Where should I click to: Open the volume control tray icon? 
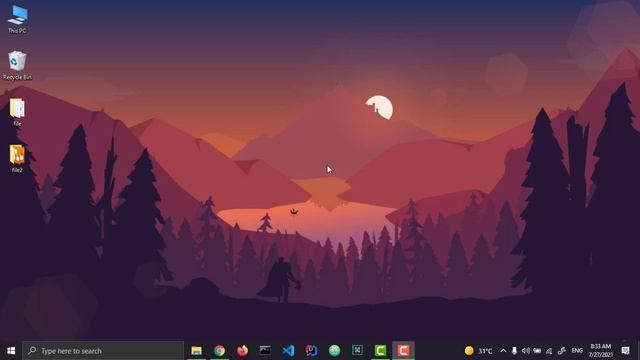pos(526,351)
